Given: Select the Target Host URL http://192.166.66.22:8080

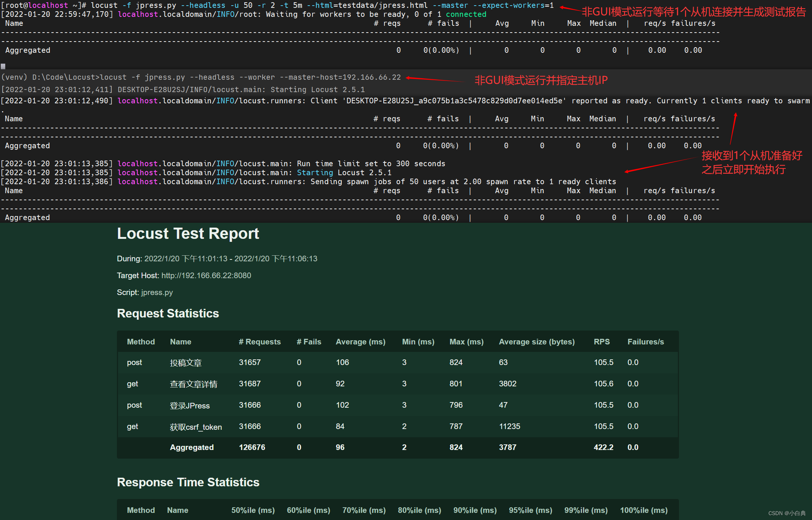Looking at the screenshot, I should pyautogui.click(x=206, y=276).
